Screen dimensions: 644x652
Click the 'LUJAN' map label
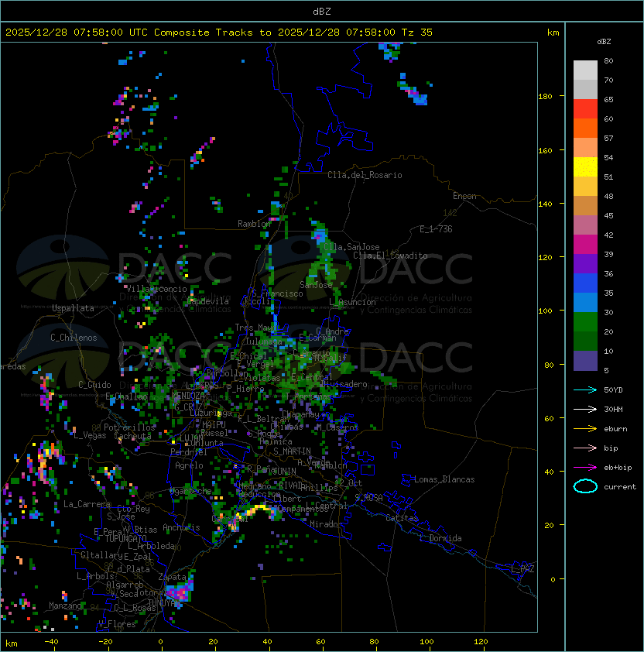pos(191,438)
